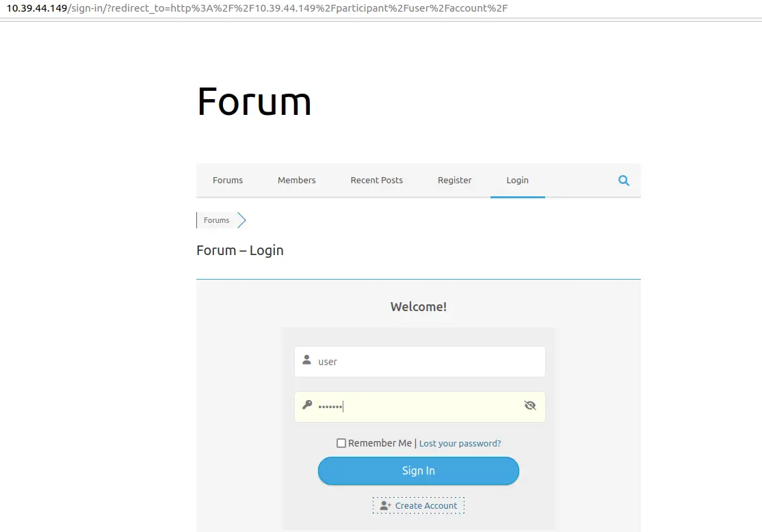The height and width of the screenshot is (532, 762).
Task: Click the Create Account button
Action: [419, 505]
